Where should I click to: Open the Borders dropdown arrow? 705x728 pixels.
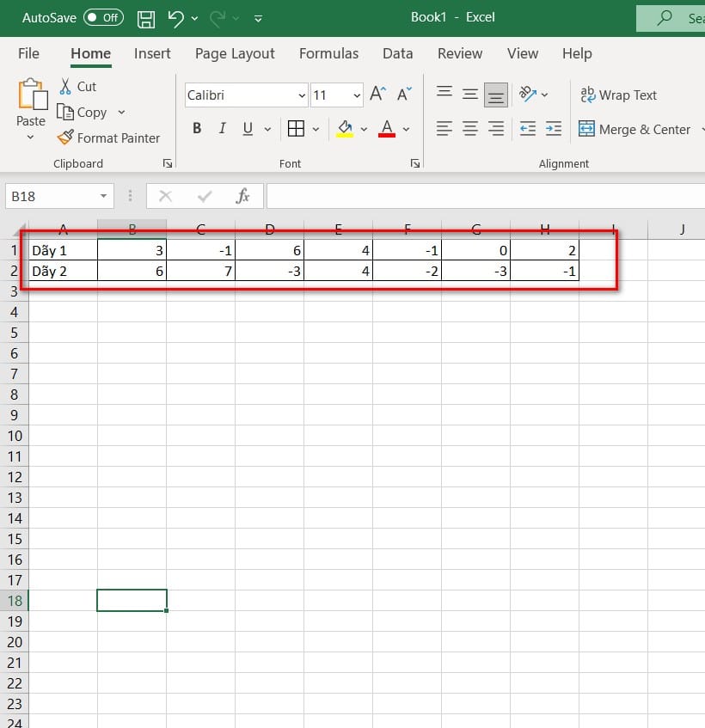pyautogui.click(x=316, y=130)
